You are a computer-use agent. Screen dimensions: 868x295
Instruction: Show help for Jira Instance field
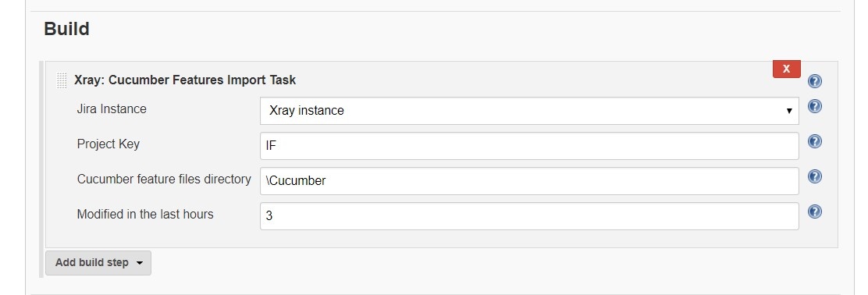(814, 106)
